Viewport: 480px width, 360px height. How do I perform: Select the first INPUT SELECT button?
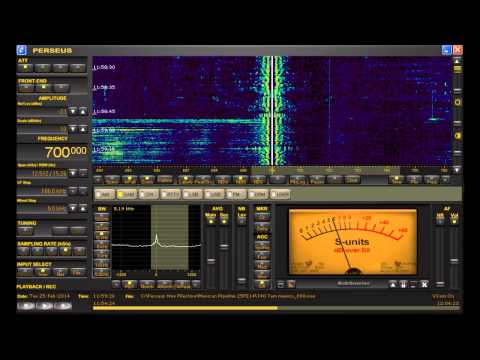point(26,272)
